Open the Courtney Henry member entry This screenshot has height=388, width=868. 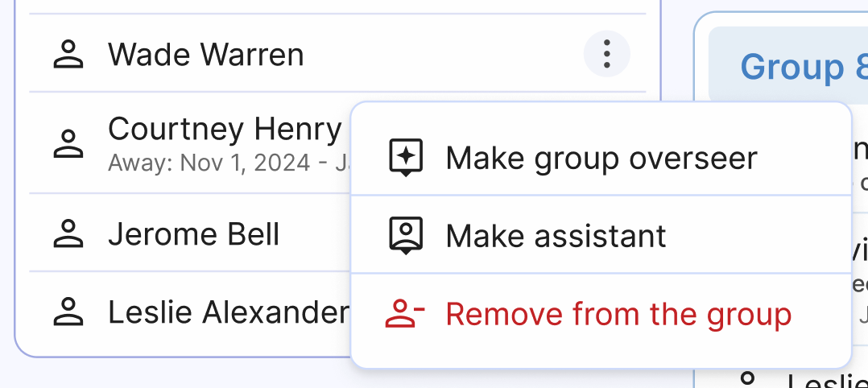point(225,130)
